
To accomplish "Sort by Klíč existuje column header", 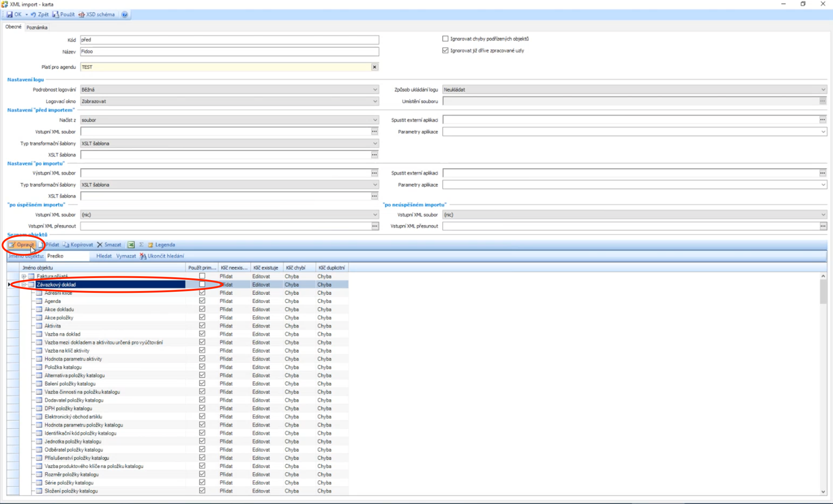I will point(266,268).
